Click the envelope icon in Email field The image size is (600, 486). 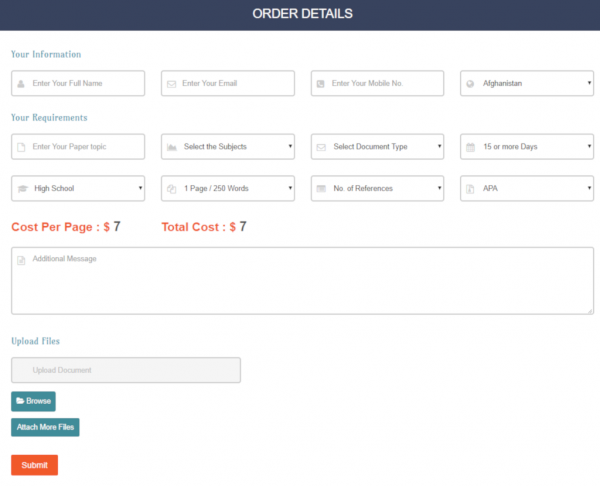[171, 84]
